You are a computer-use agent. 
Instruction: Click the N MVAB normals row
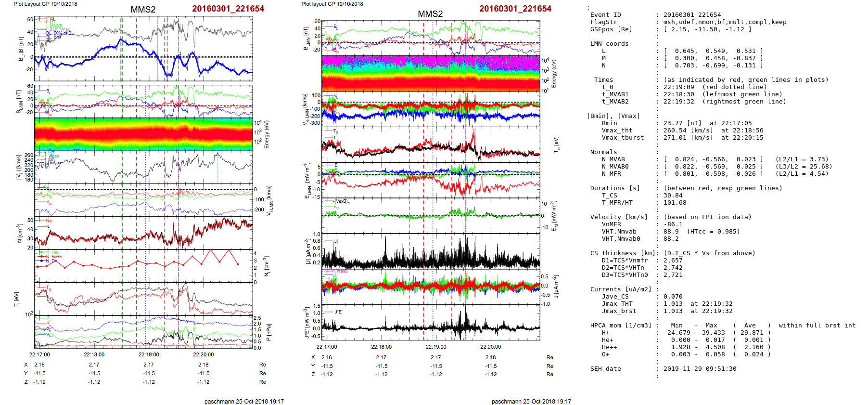pyautogui.click(x=709, y=159)
